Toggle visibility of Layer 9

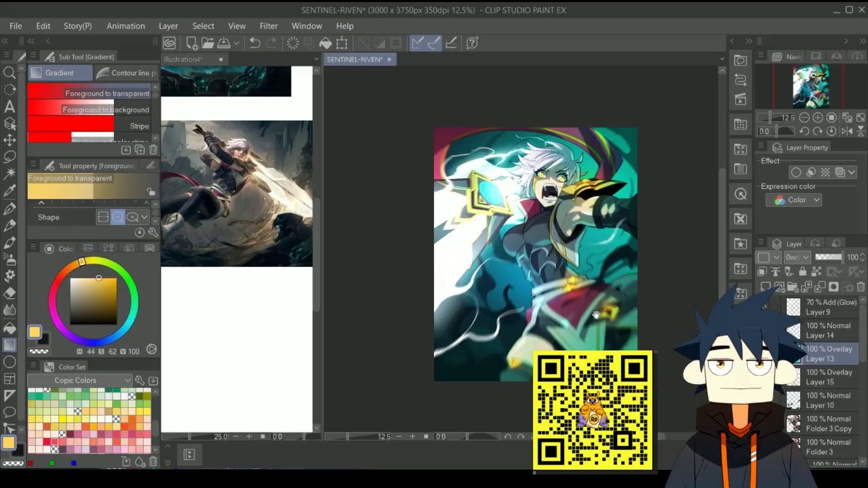tap(765, 307)
